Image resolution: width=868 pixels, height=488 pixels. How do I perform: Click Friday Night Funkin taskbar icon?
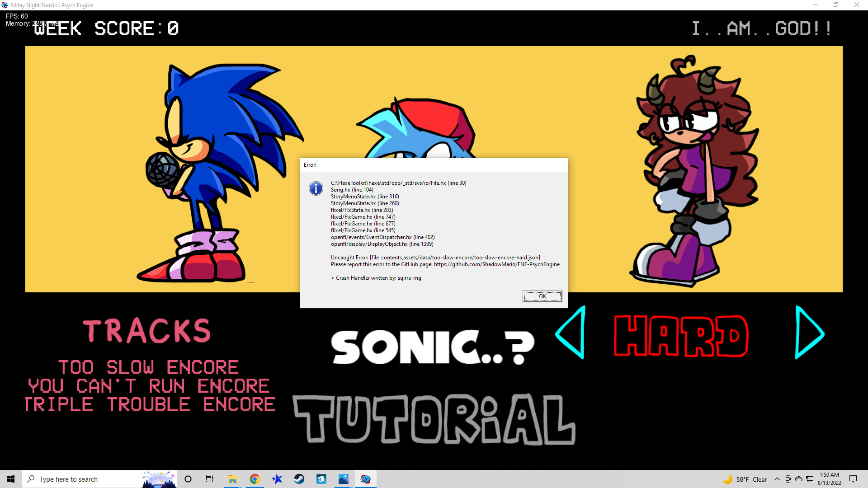[x=365, y=479]
